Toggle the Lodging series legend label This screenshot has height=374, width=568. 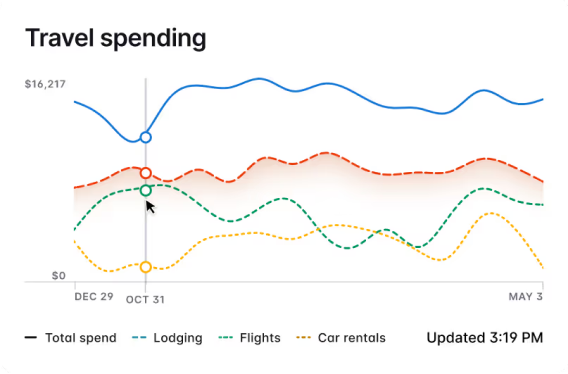point(178,338)
